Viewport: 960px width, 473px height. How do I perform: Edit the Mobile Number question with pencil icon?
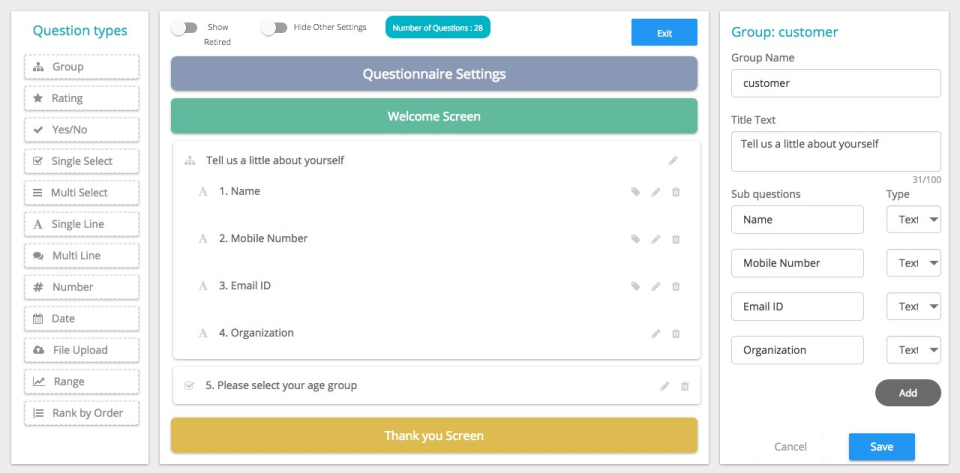pos(656,239)
